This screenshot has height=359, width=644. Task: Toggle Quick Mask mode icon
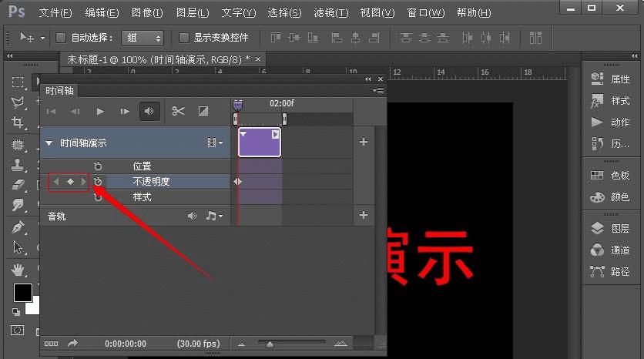pos(17,330)
